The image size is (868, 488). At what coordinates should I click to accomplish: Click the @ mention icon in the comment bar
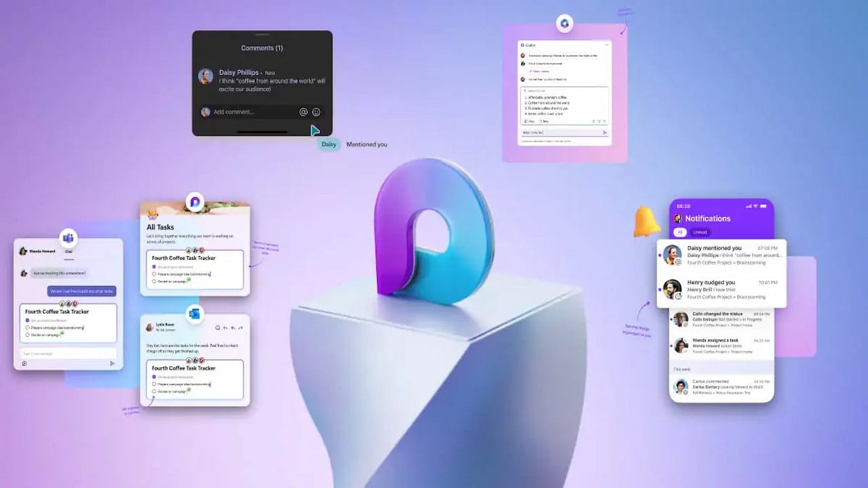tap(303, 112)
